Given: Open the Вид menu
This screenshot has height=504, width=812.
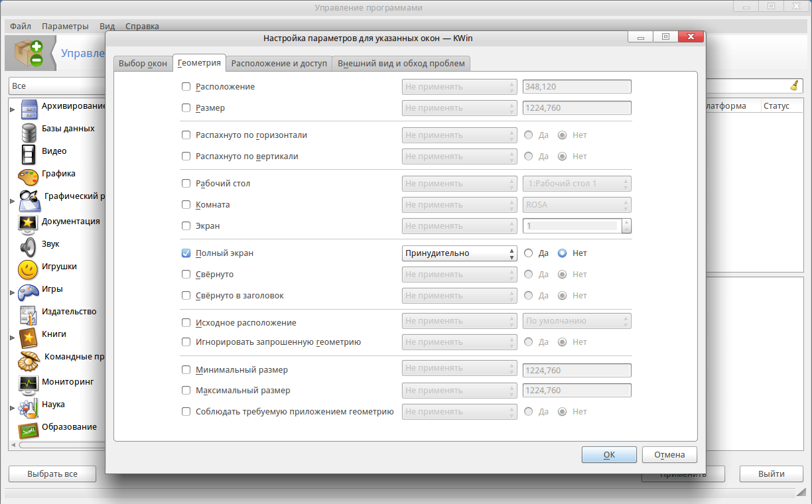Looking at the screenshot, I should point(107,27).
